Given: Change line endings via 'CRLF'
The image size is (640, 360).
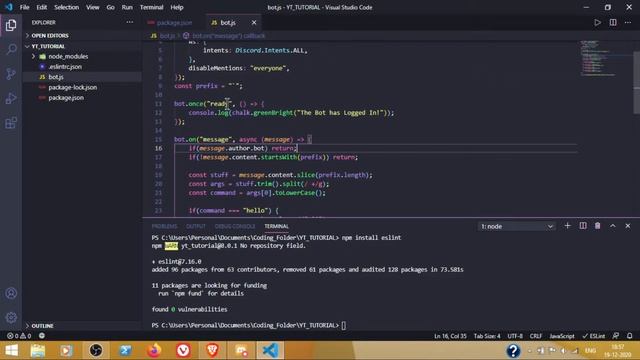Looking at the screenshot, I should pos(536,336).
